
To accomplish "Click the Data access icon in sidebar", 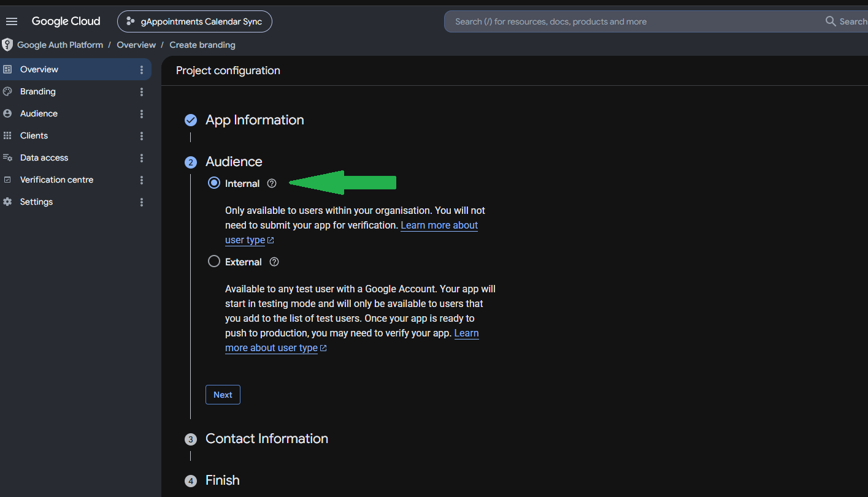I will tap(7, 157).
